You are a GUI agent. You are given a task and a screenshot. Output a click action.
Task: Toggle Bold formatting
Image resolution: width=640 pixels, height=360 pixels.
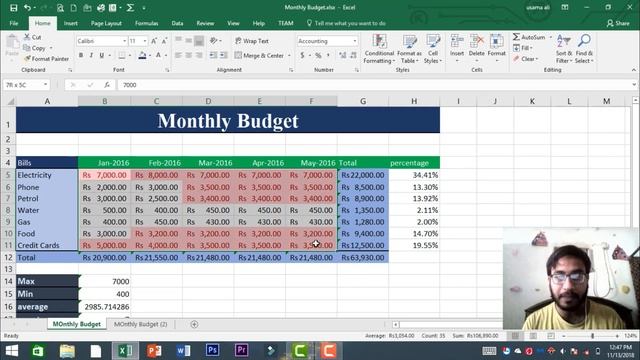[81, 55]
